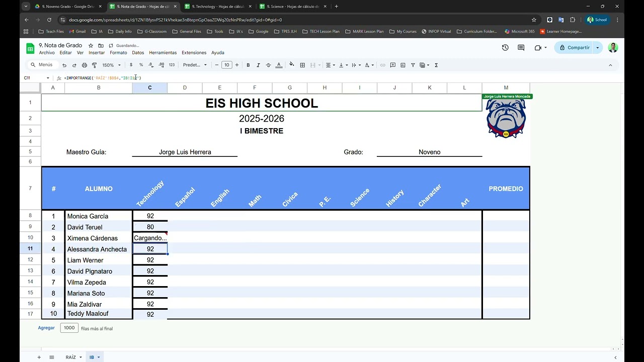This screenshot has height=362, width=644.
Task: Open the Formato menu
Action: [118, 53]
